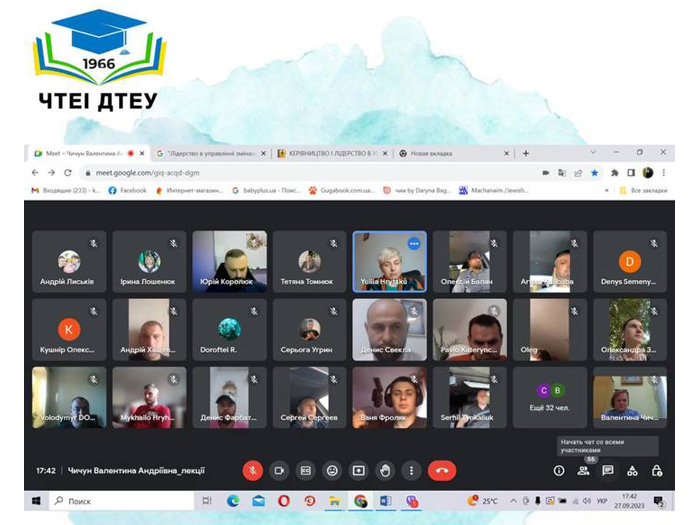This screenshot has height=525, width=700.
Task: Open the activities icon
Action: click(x=632, y=471)
